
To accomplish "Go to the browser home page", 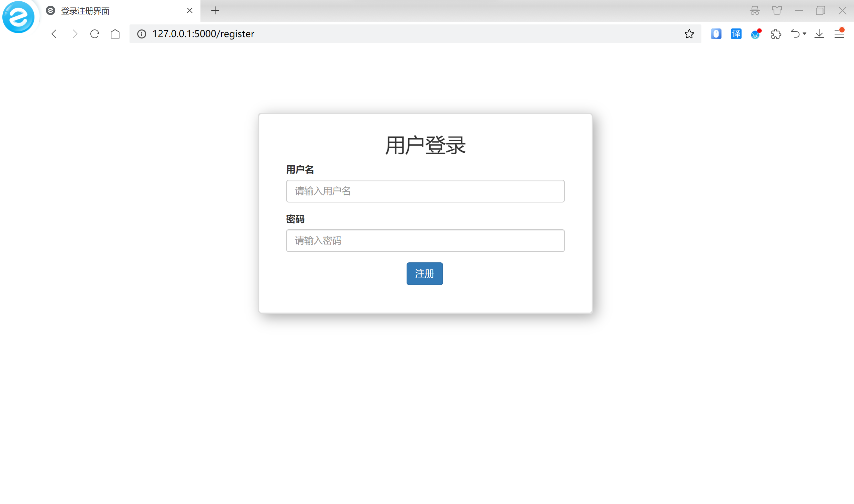I will [115, 34].
